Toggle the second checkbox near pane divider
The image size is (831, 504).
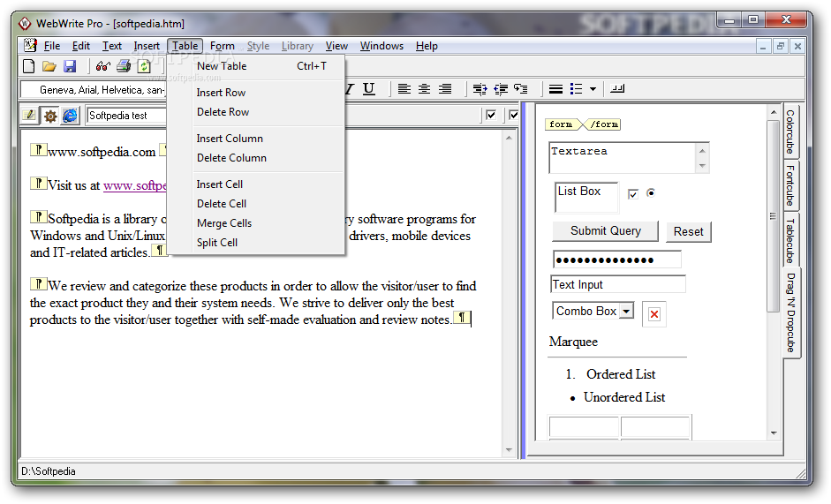513,115
